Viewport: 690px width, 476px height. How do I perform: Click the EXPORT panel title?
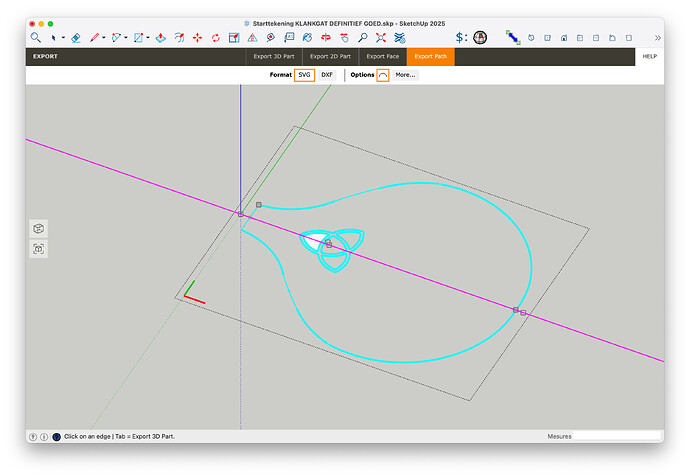[45, 56]
